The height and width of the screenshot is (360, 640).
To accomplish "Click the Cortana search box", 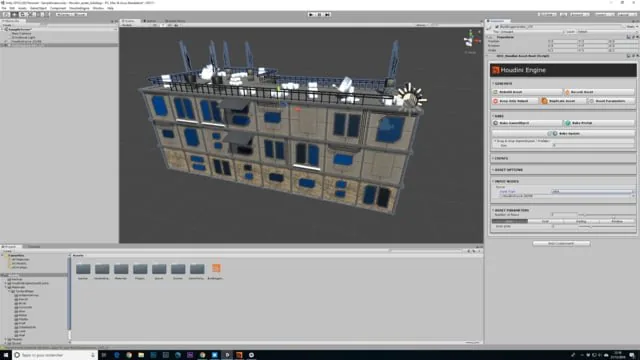I will pyautogui.click(x=55, y=355).
